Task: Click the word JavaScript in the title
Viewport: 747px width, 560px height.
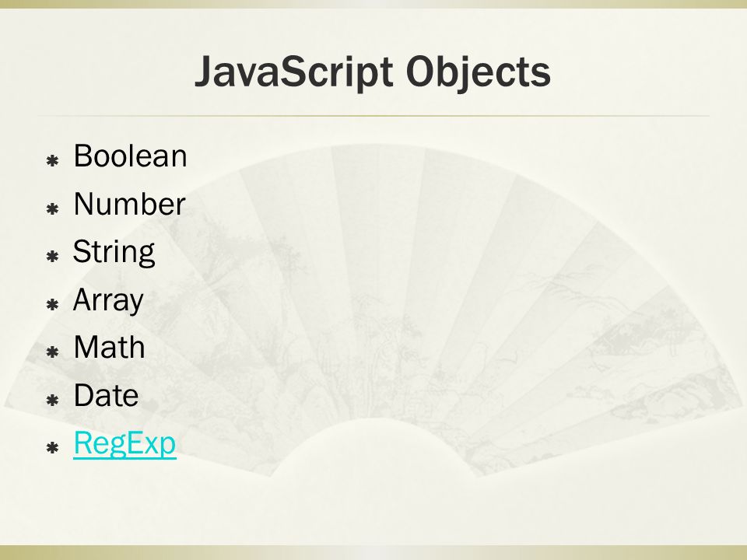Action: (294, 72)
